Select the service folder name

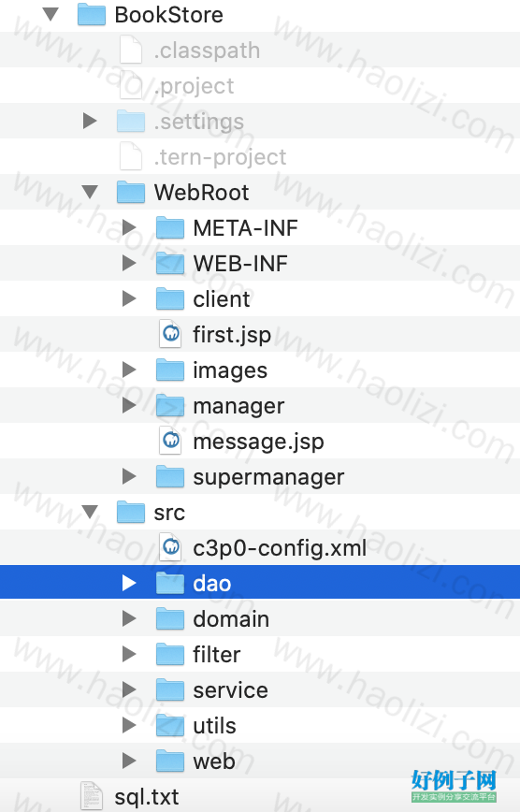point(231,690)
